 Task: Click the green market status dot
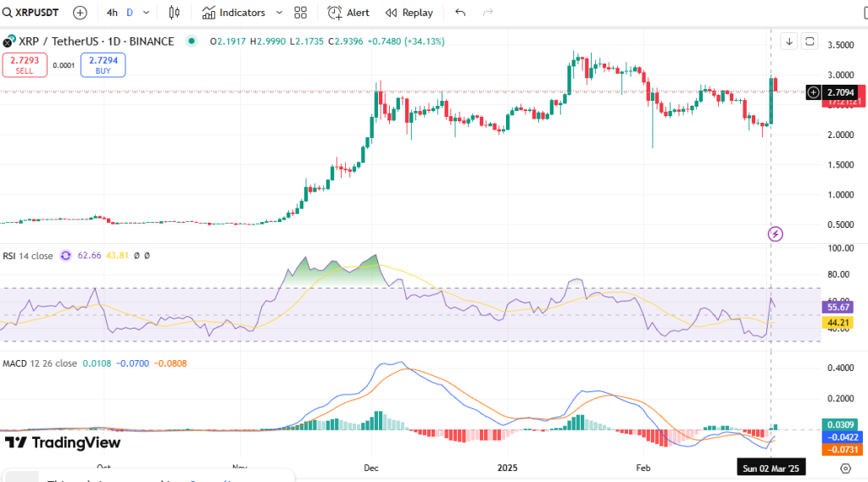[x=192, y=41]
